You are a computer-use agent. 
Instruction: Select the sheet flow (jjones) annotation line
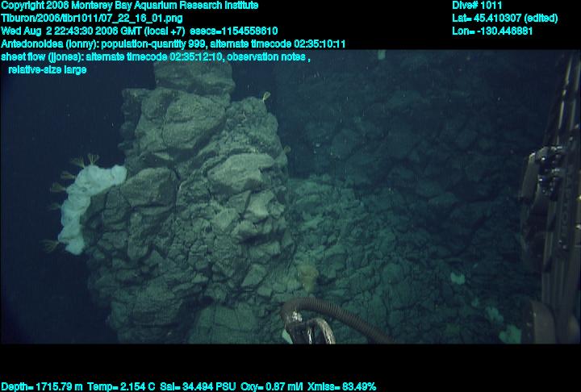coord(155,56)
